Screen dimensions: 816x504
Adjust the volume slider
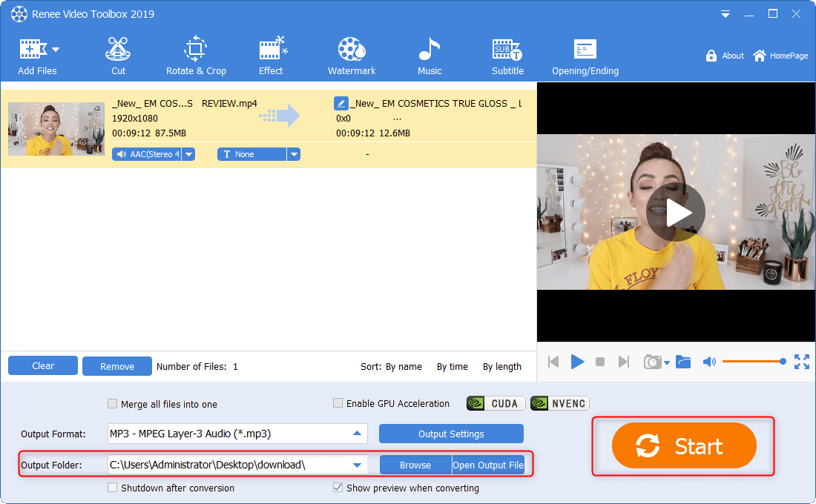pos(752,362)
